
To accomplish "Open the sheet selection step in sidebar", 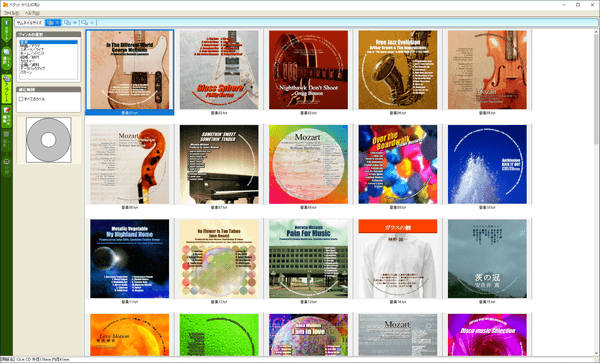I will 7,58.
